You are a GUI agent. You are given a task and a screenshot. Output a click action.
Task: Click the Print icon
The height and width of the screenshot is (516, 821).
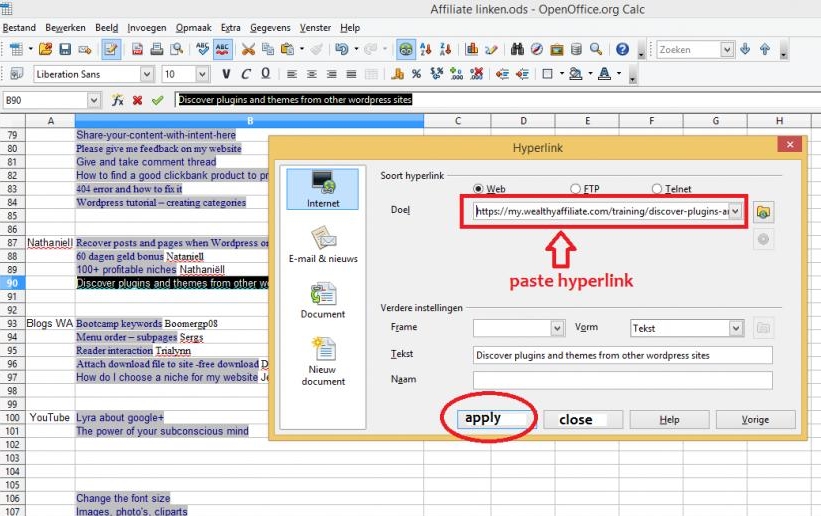(157, 49)
